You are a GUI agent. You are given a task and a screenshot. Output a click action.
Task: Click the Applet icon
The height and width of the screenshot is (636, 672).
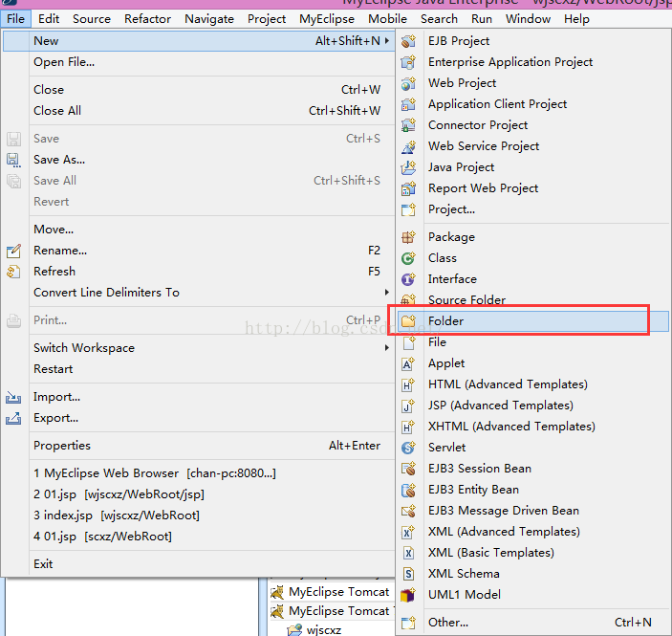(x=408, y=363)
